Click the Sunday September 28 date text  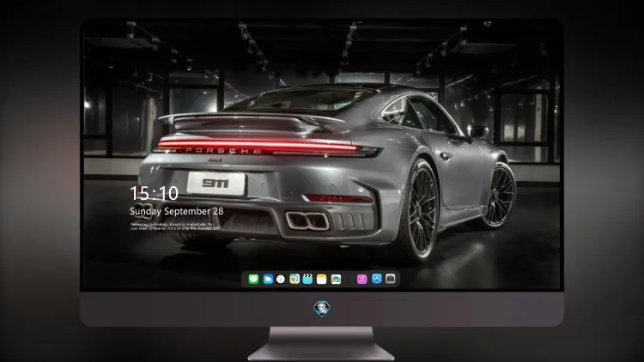(177, 211)
